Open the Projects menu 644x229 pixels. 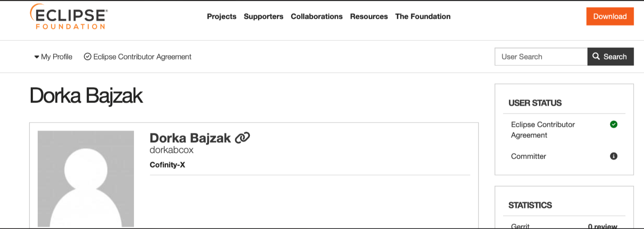coord(222,16)
